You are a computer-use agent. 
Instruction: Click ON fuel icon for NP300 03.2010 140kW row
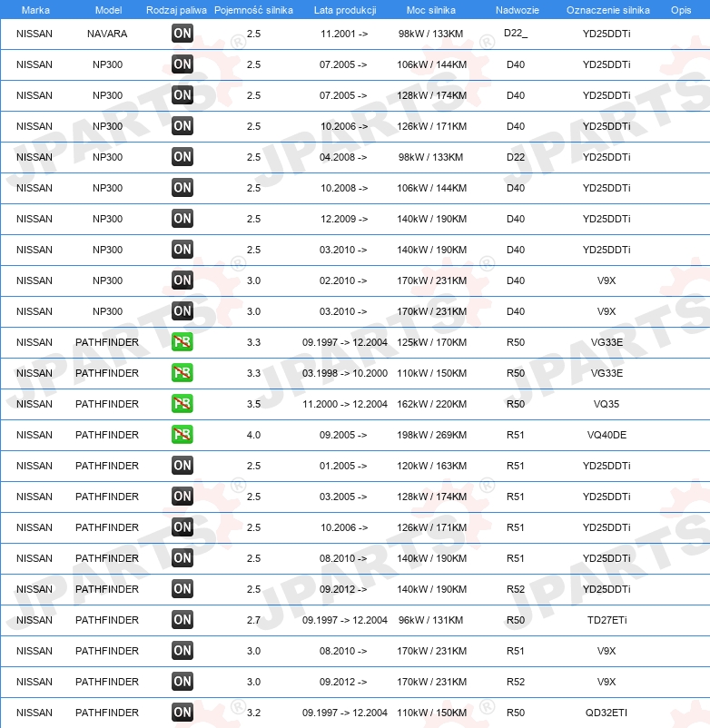(x=182, y=250)
